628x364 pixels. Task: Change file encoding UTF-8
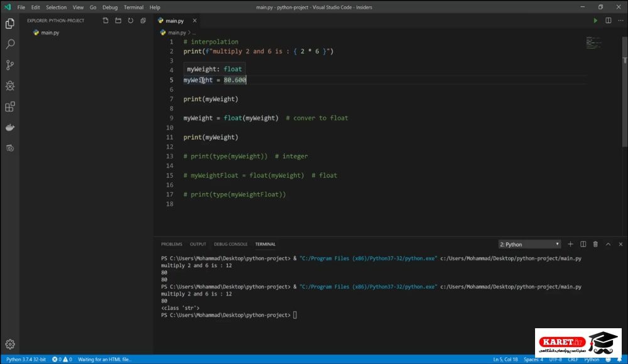(x=556, y=359)
